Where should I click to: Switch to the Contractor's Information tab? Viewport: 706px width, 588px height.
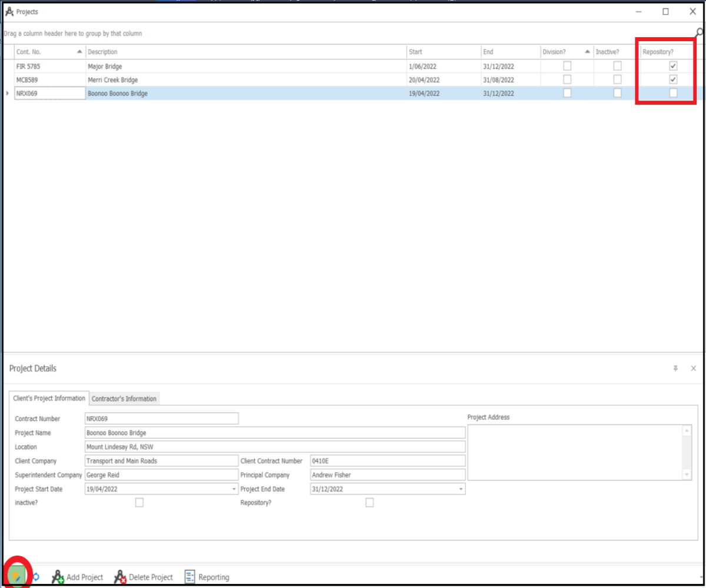[x=124, y=398]
